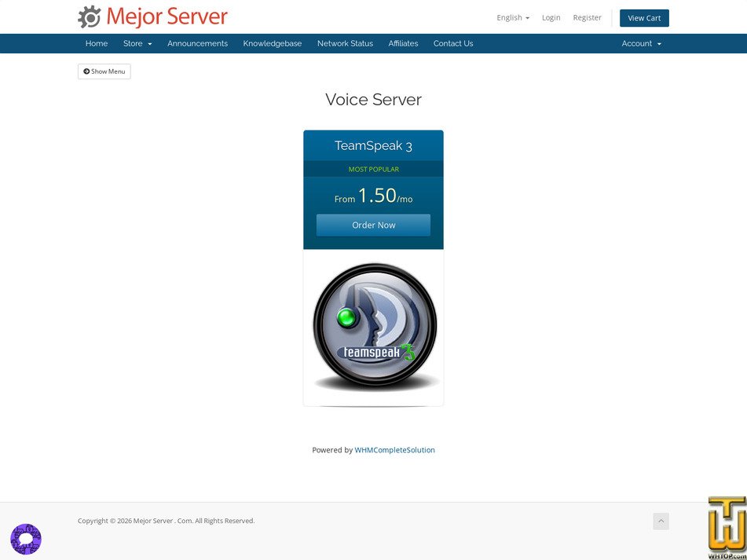
Task: Expand the Store menu
Action: pyautogui.click(x=137, y=43)
